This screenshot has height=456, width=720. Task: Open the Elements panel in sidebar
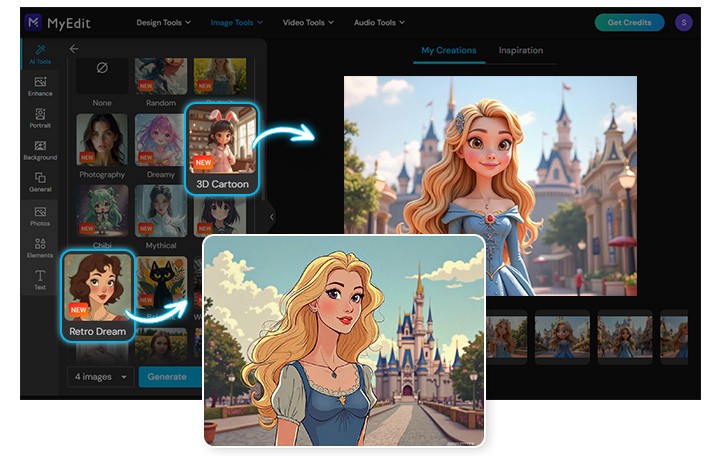pyautogui.click(x=40, y=248)
